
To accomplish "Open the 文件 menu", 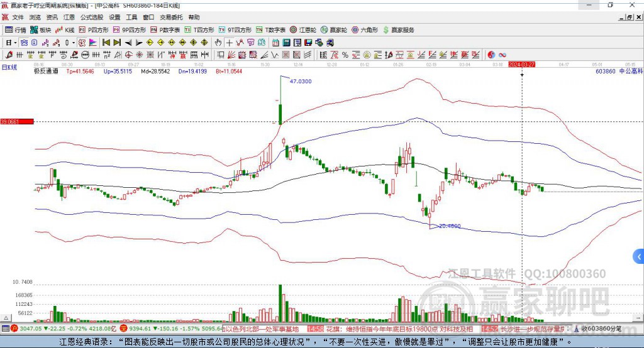I will pyautogui.click(x=18, y=17).
